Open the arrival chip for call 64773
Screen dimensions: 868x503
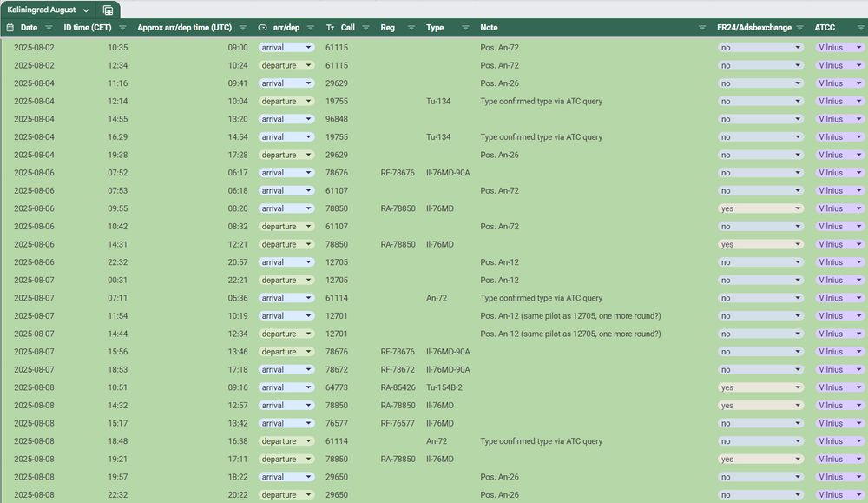(x=286, y=387)
